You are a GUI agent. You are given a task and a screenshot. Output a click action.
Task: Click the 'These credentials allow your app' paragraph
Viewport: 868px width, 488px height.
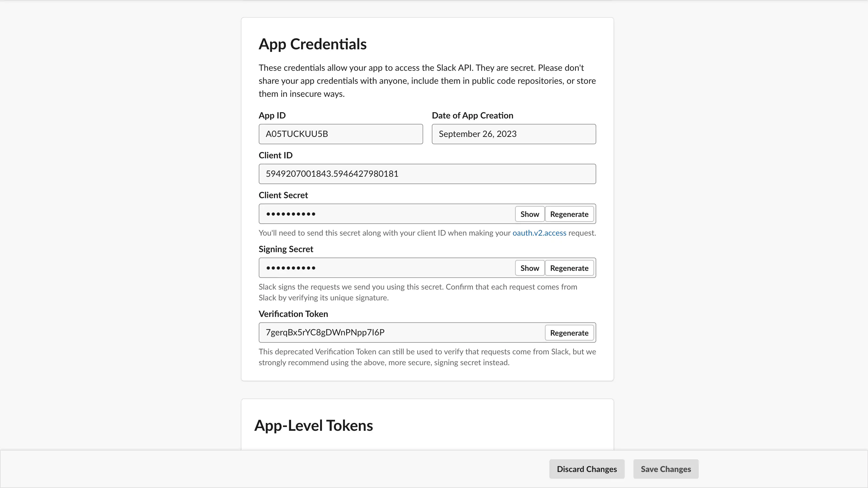click(427, 81)
